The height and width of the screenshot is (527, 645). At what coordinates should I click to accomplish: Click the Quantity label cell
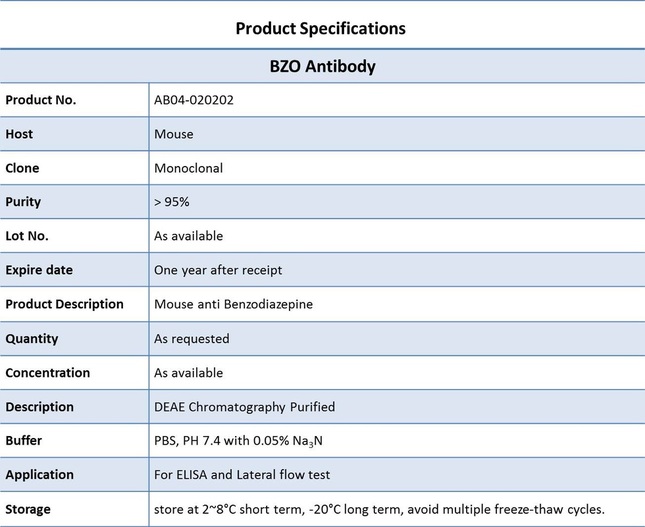tap(74, 339)
